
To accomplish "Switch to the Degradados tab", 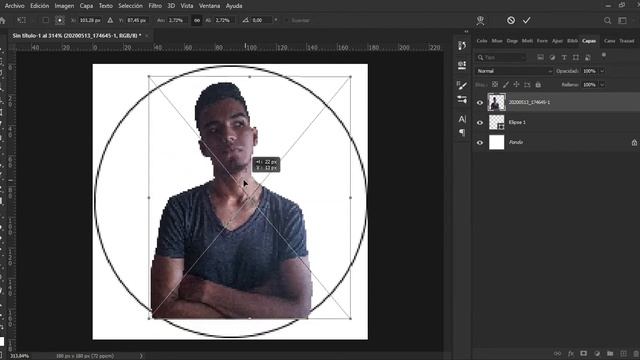I will click(x=512, y=41).
